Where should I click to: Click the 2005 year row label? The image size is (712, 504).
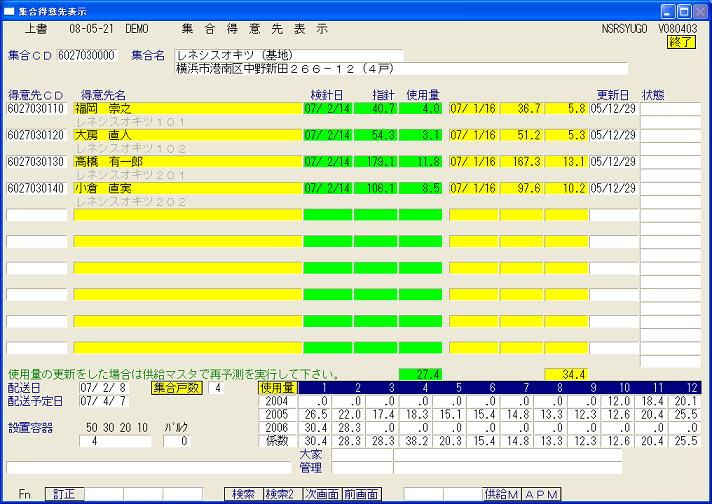coord(277,415)
